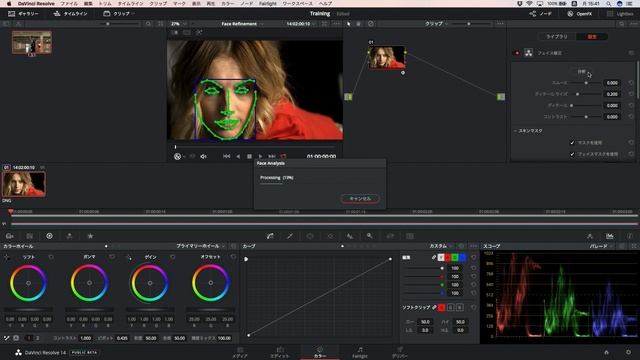Open the クリップ dropdown in top toolbar
Viewport: 640px width, 360px height.
coord(118,13)
